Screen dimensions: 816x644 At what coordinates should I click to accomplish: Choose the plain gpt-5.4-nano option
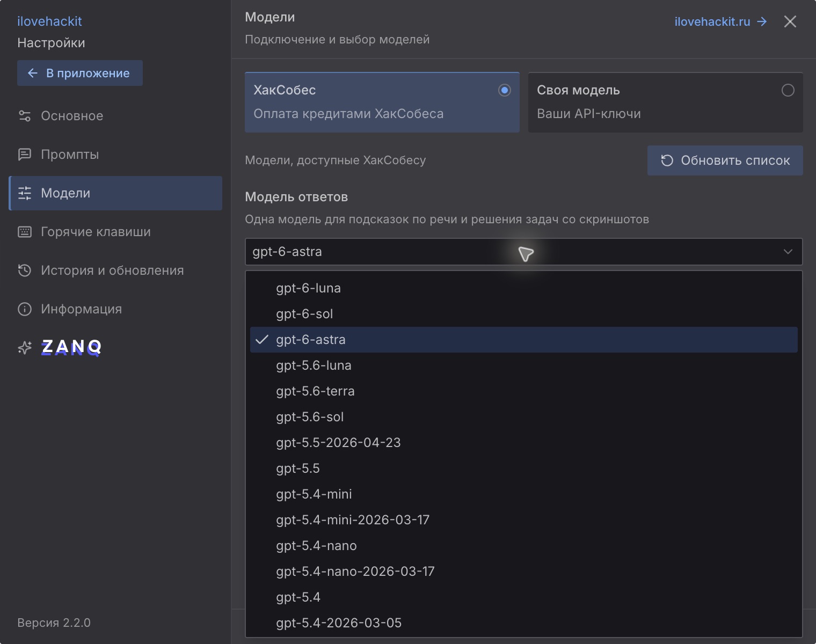(523, 546)
